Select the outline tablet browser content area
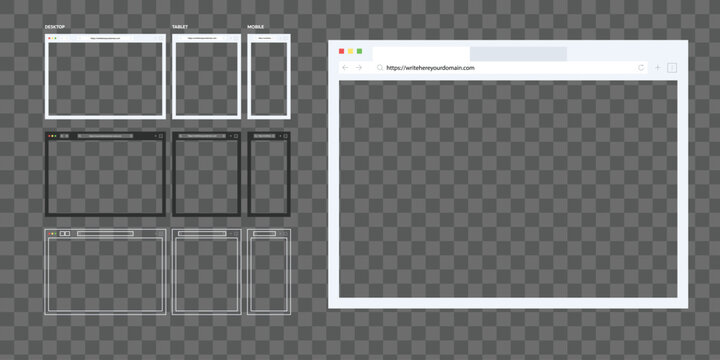The height and width of the screenshot is (360, 720). [x=207, y=275]
